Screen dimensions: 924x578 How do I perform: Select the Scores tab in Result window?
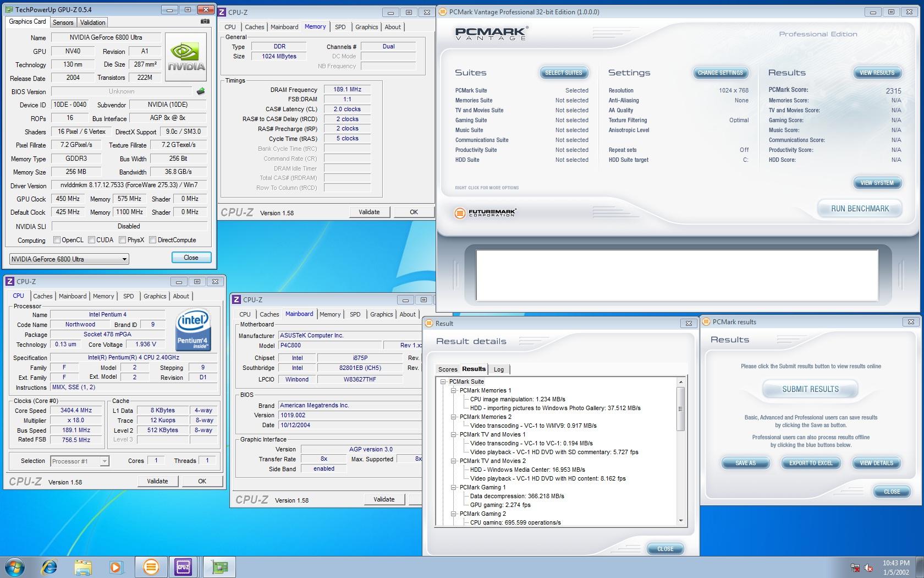448,369
